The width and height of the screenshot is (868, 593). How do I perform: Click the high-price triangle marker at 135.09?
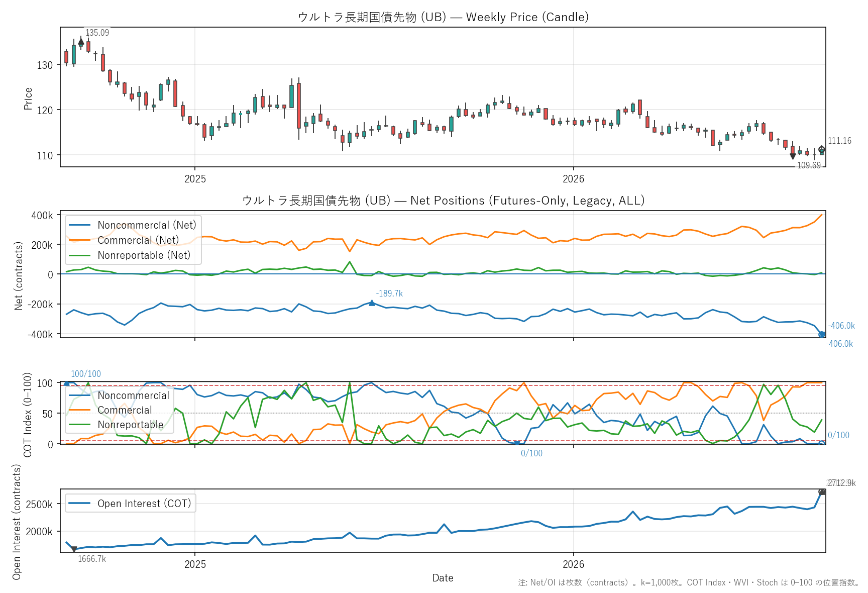point(81,42)
